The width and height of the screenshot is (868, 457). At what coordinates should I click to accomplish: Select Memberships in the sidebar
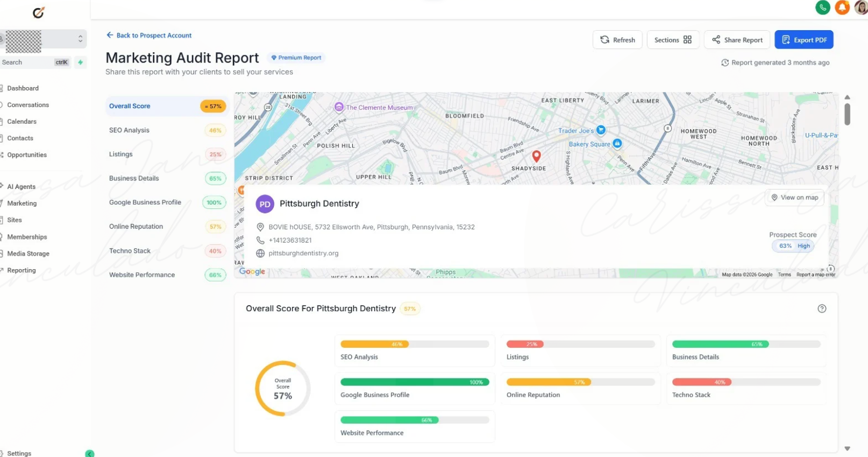(x=27, y=237)
